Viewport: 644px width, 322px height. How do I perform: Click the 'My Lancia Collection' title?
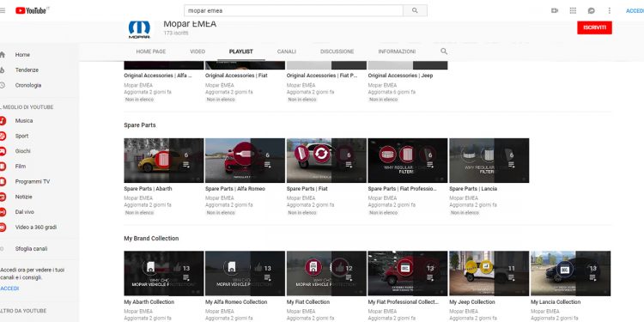click(x=556, y=302)
